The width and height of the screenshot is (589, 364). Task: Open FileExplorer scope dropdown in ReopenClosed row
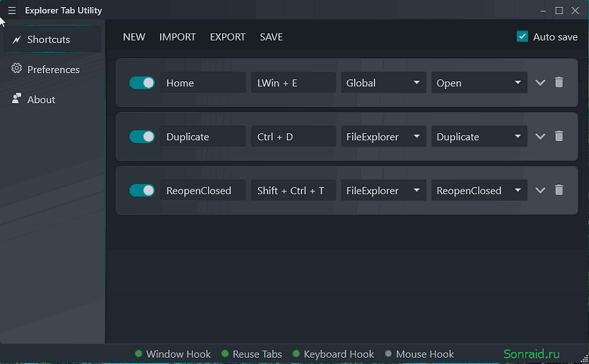[x=384, y=190]
